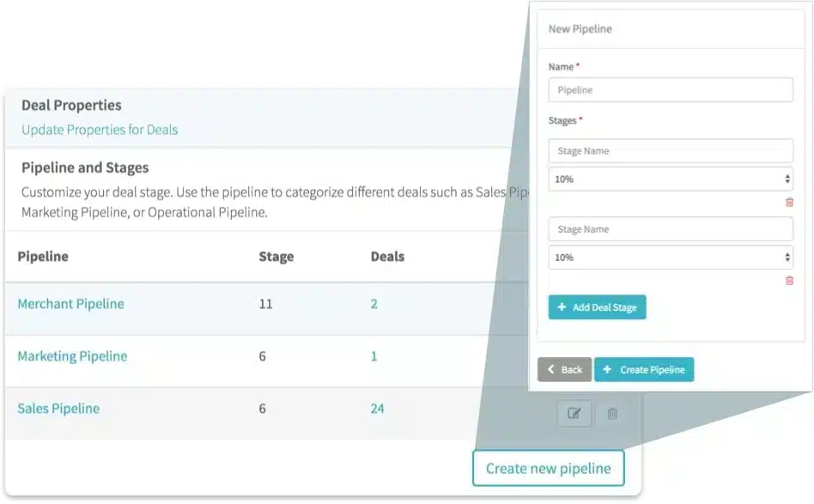Click the Create new pipeline button
Screen dimensions: 814x504
pos(548,468)
